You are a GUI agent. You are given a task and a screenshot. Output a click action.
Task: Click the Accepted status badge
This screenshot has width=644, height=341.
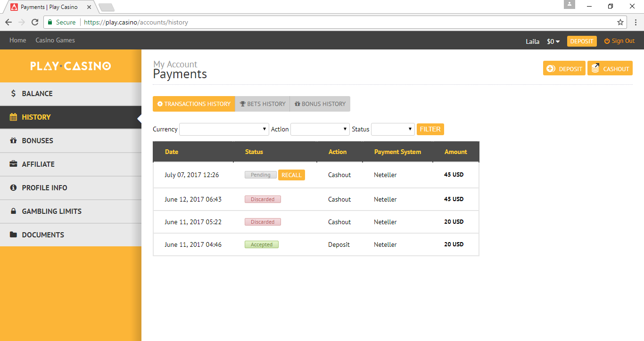[x=262, y=245]
